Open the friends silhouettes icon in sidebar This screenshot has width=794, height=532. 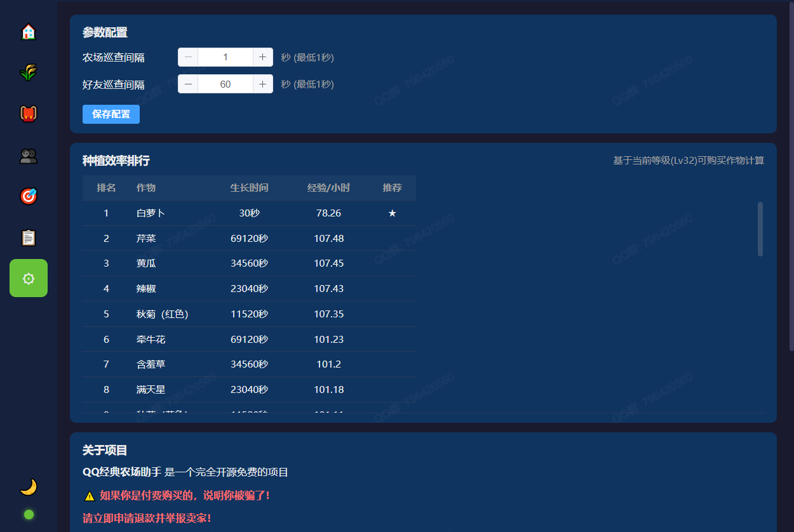coord(29,156)
